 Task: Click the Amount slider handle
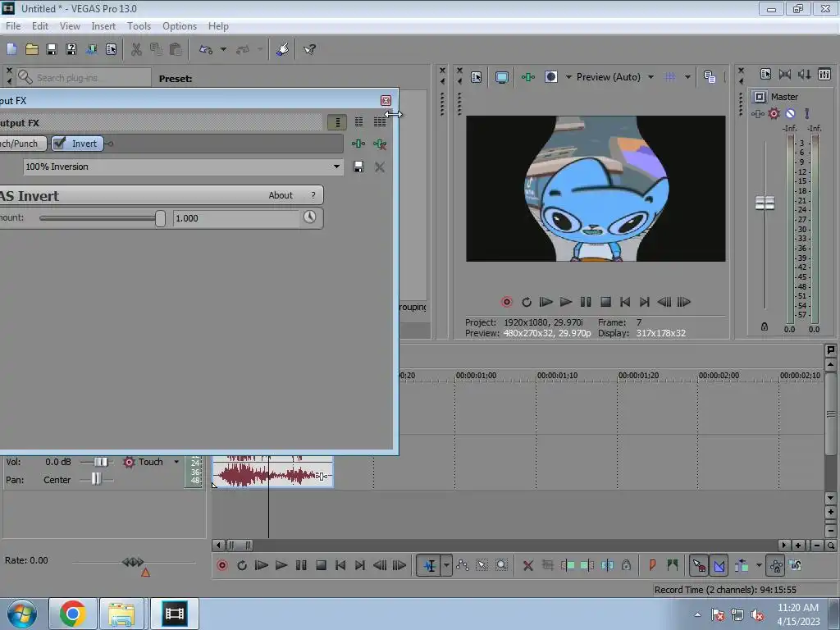coord(160,218)
